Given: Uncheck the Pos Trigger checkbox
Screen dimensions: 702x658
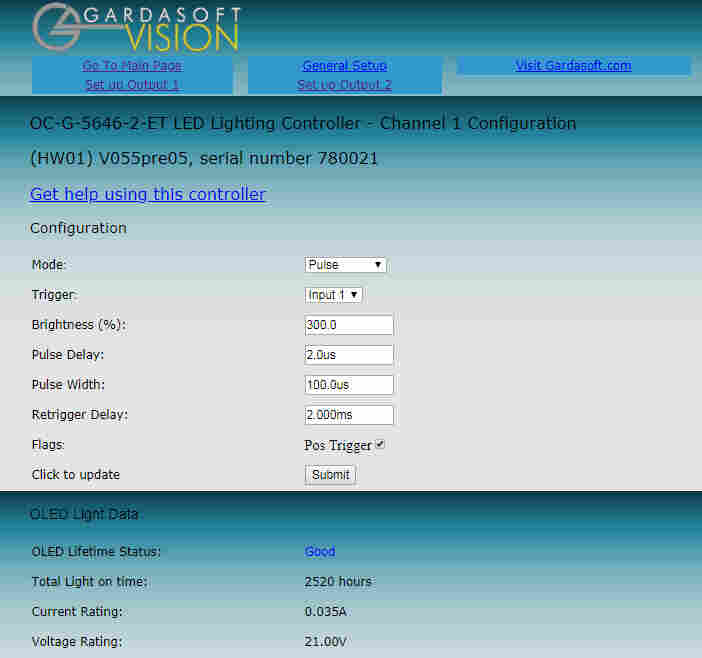Looking at the screenshot, I should coord(380,445).
